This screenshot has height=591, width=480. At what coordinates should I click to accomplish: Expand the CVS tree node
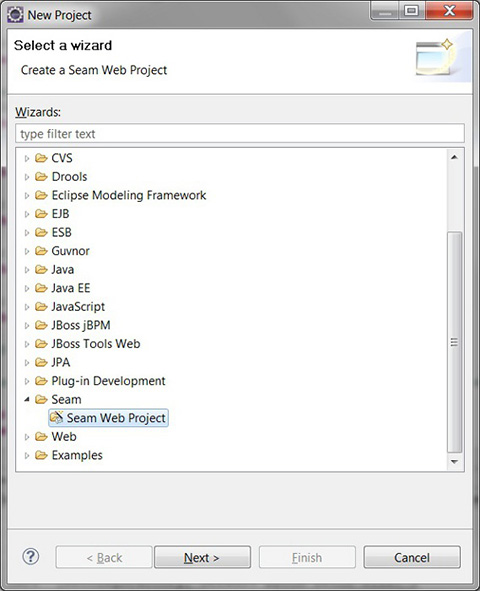(x=27, y=158)
